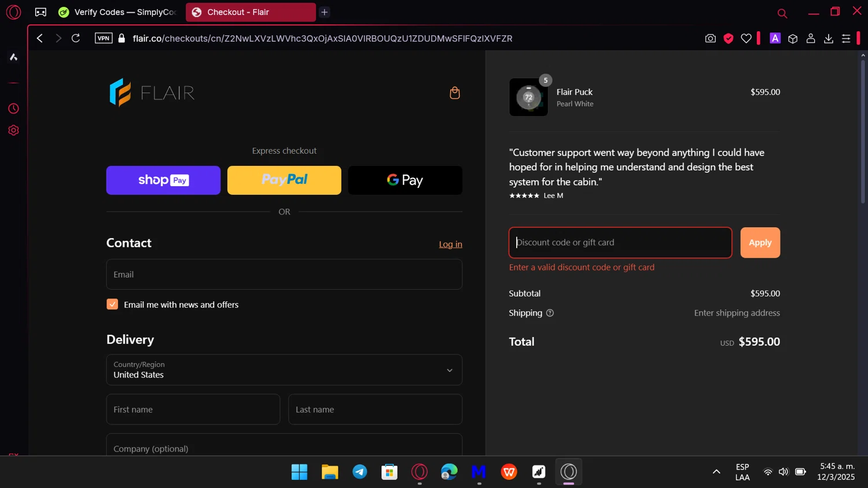Pay with Shop Pay

pyautogui.click(x=163, y=180)
